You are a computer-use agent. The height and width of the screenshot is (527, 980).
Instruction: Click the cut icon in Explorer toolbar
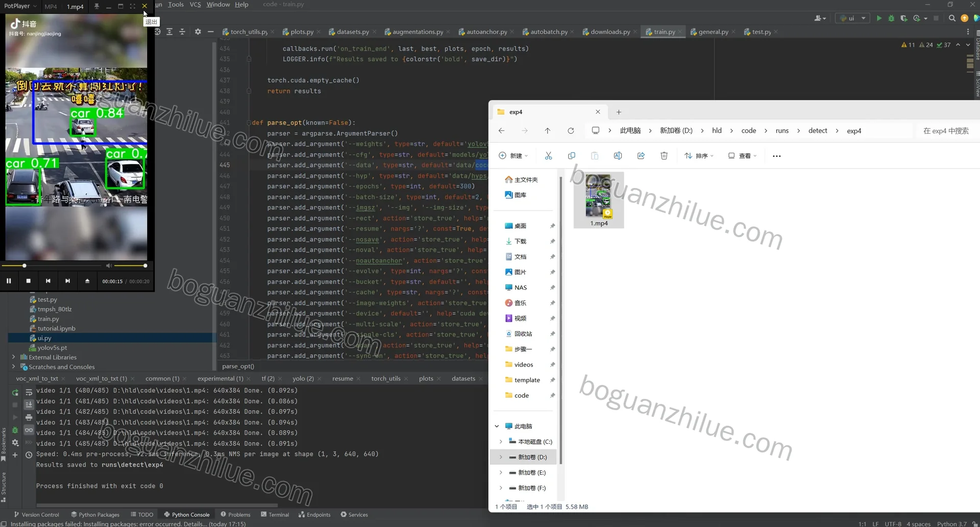point(548,156)
